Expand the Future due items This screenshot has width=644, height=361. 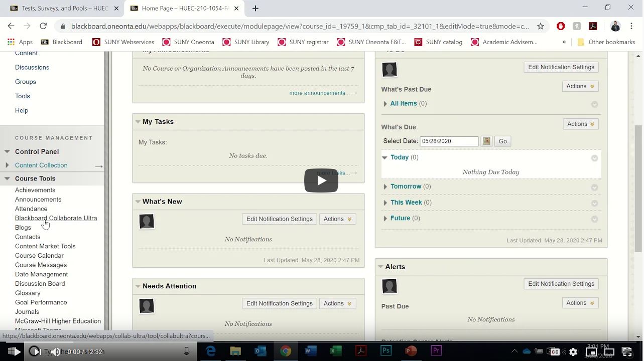[x=385, y=218]
